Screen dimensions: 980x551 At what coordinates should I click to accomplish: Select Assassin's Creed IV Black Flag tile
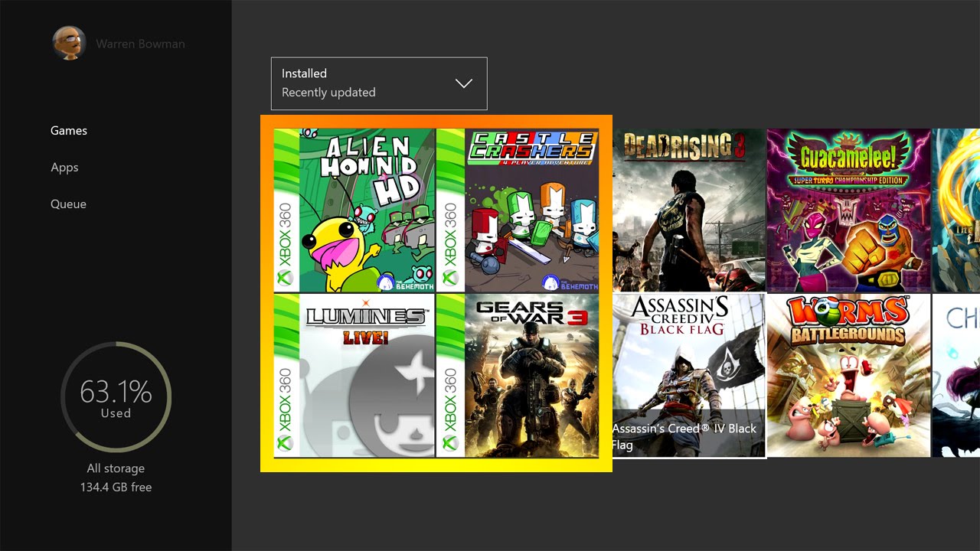point(689,376)
